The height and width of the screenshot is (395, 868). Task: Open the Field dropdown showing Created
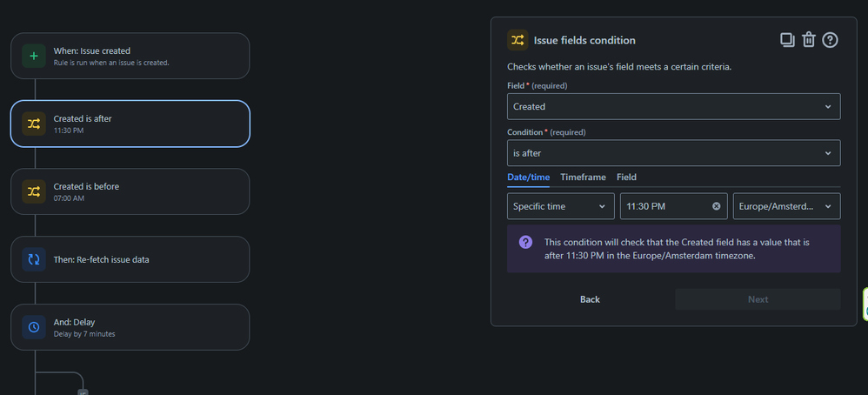coord(673,106)
